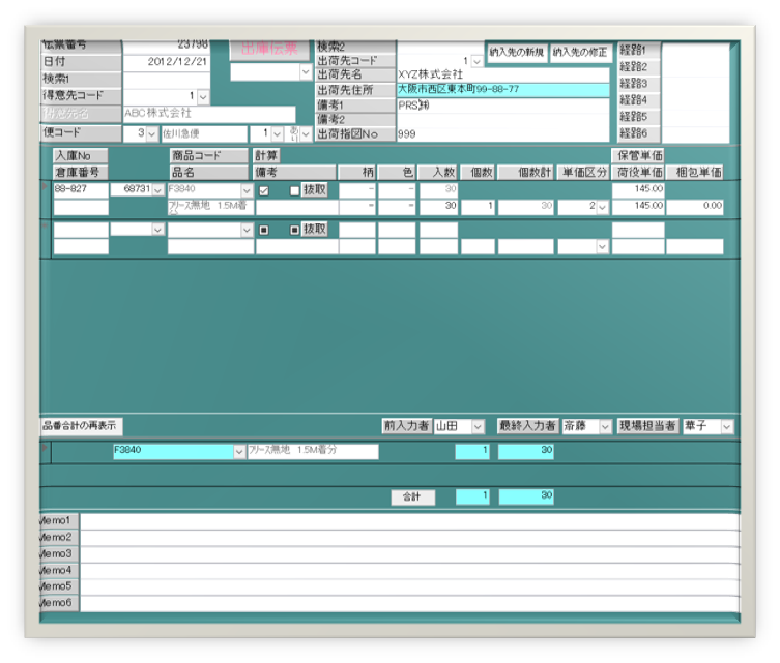780x663 pixels.
Task: Expand the 出荷先コード dropdown arrow
Action: point(475,61)
